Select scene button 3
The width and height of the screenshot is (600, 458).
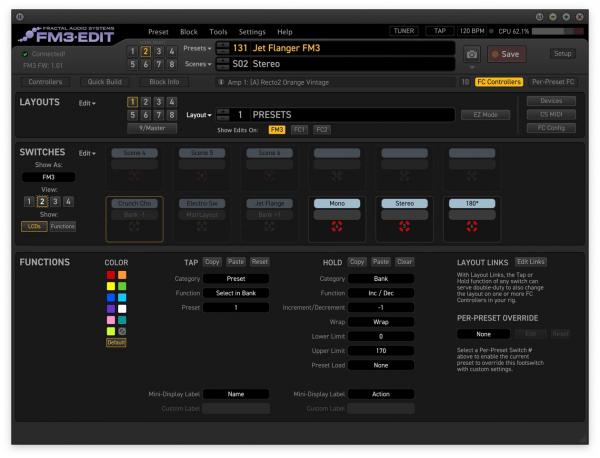159,51
